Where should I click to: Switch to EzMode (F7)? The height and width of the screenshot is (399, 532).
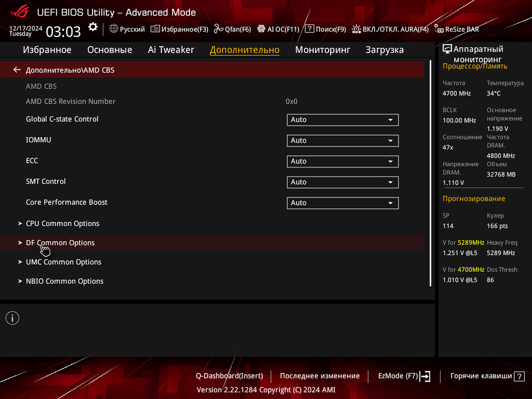tap(403, 376)
